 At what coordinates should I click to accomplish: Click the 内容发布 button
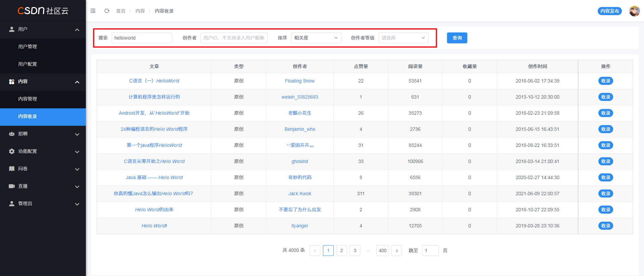coord(609,11)
